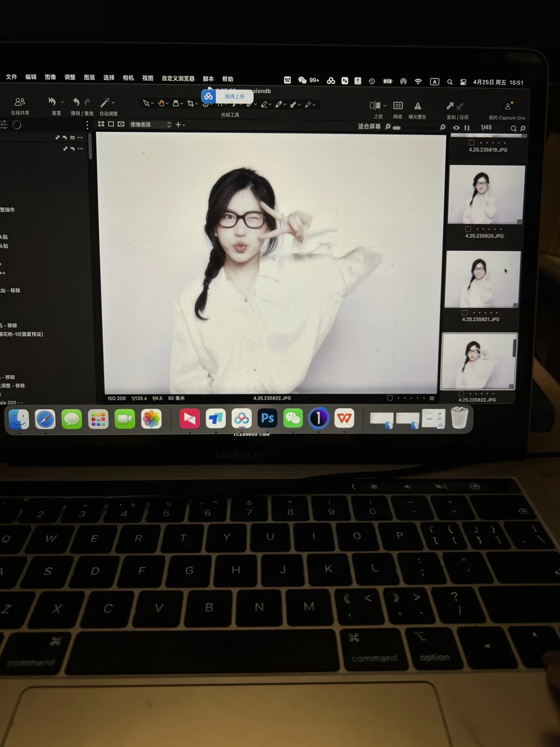Open the 编辑 menu
Image resolution: width=560 pixels, height=747 pixels.
click(31, 77)
